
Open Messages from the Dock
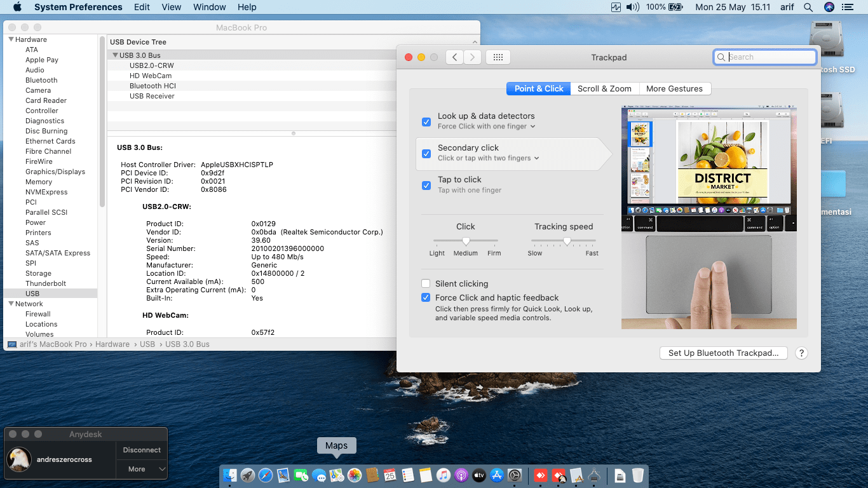point(319,475)
